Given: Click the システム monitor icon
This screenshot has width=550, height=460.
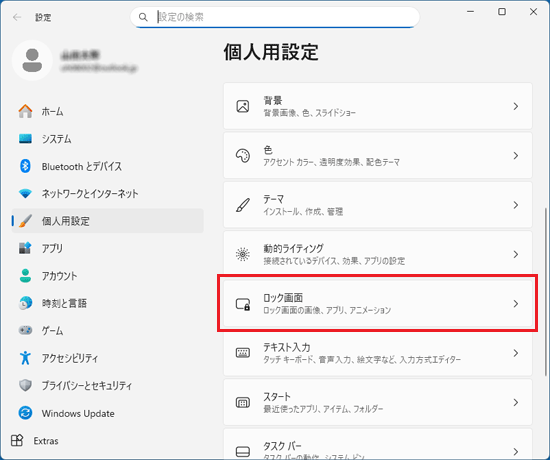Looking at the screenshot, I should tap(25, 139).
